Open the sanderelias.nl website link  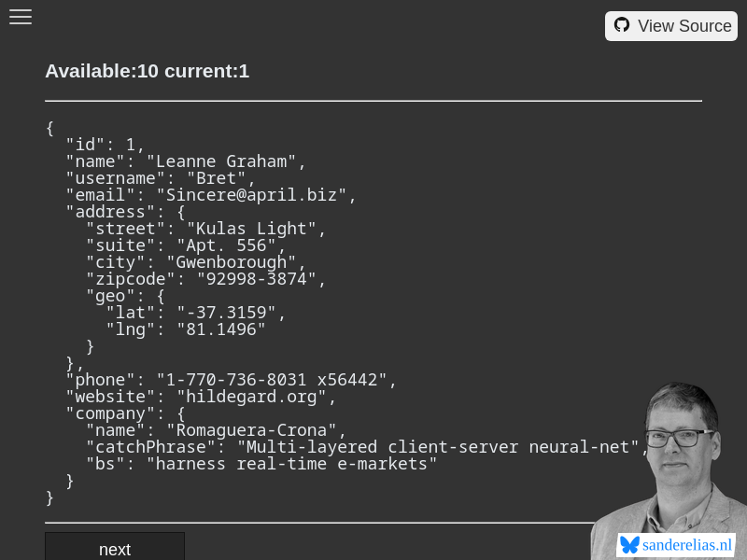686,545
